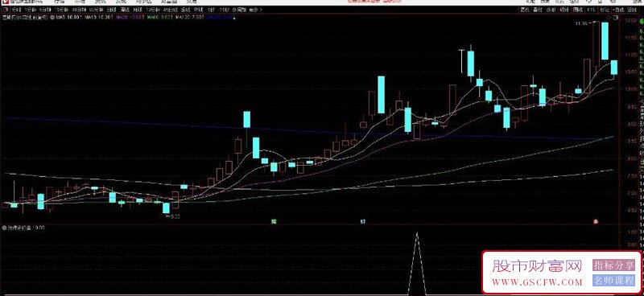Expand the 更多 period options
This screenshot has width=644, height=296.
click(255, 10)
